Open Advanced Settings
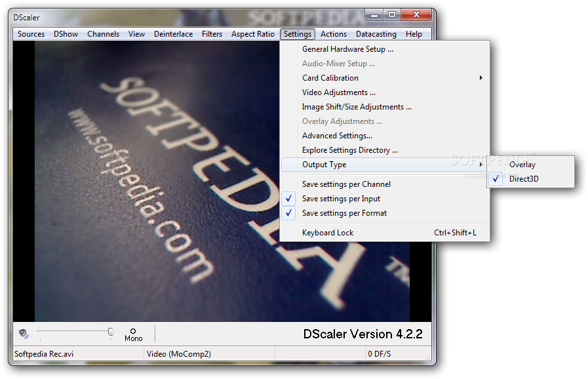This screenshot has width=588, height=379. [385, 136]
